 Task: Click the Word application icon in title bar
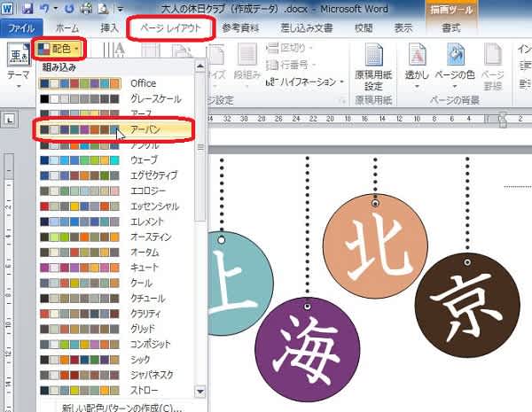(x=8, y=8)
